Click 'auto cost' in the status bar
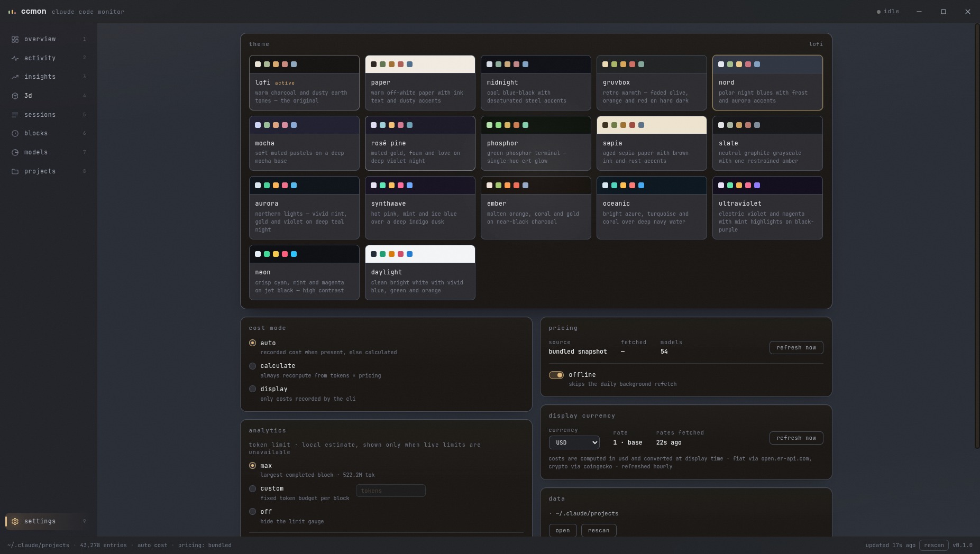Image resolution: width=980 pixels, height=554 pixels. pyautogui.click(x=152, y=545)
